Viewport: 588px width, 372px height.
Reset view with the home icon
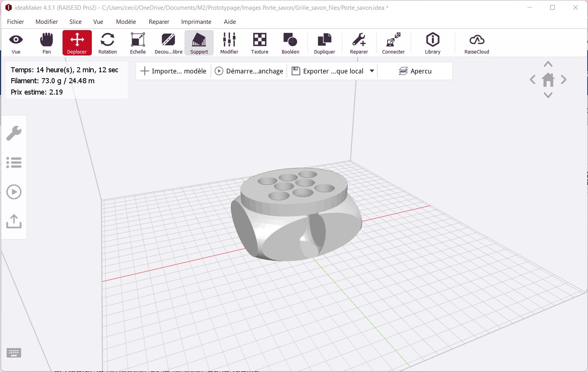[x=548, y=80]
